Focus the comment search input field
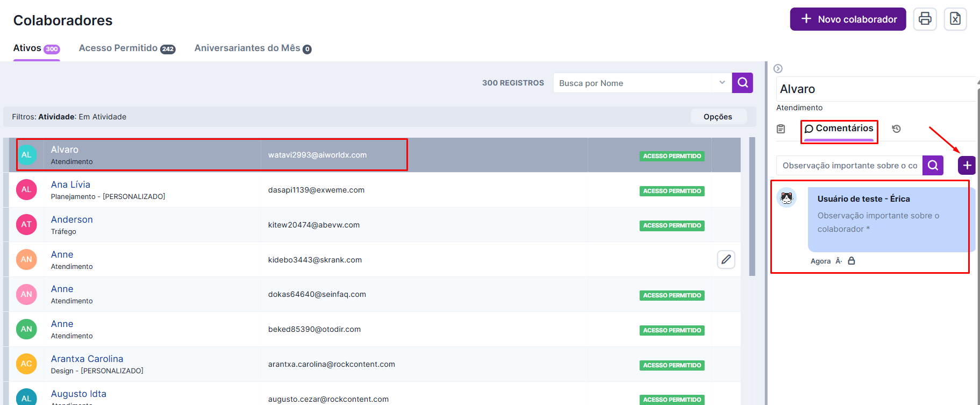Screen dimensions: 980x405 point(849,166)
